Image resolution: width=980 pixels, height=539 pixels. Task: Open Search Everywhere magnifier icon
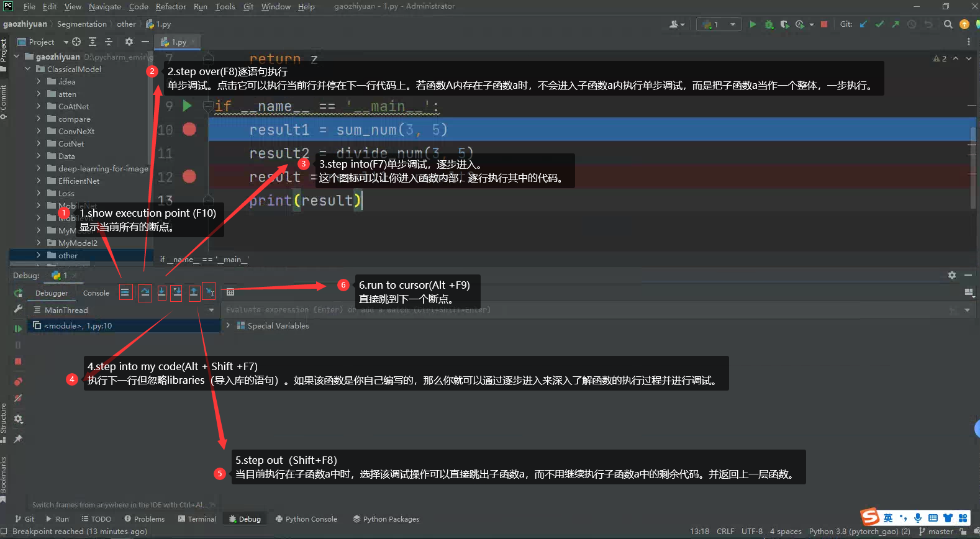(x=948, y=24)
